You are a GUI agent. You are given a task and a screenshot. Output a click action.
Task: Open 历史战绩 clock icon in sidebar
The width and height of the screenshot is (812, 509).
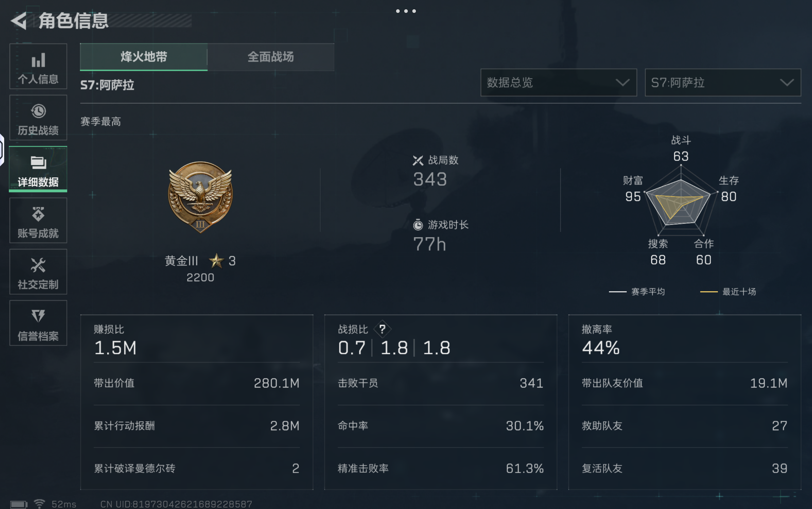38,111
